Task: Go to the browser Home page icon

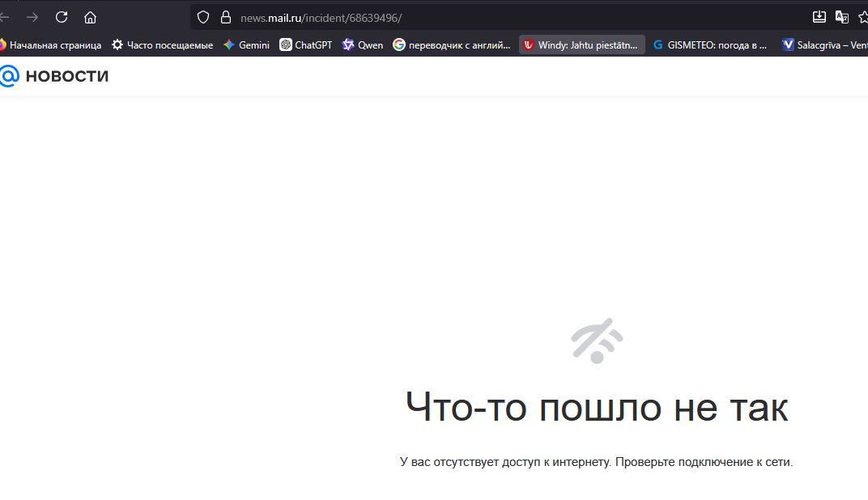Action: click(90, 18)
